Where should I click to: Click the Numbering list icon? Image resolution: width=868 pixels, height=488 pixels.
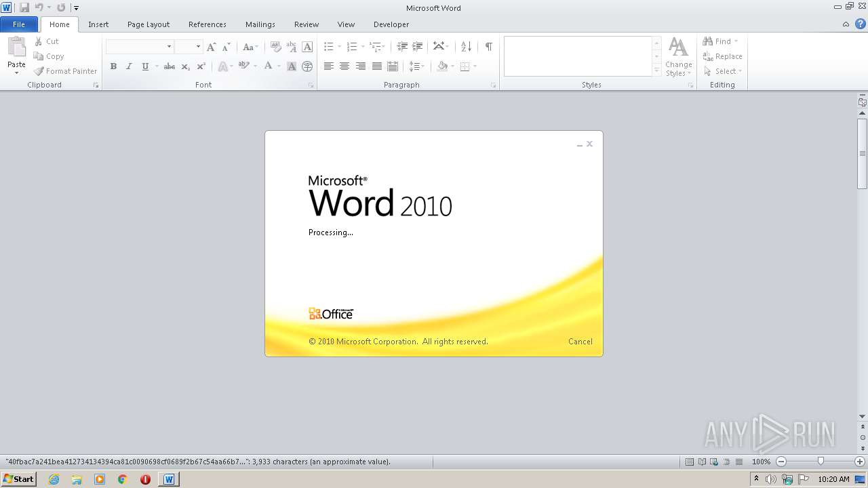(351, 47)
